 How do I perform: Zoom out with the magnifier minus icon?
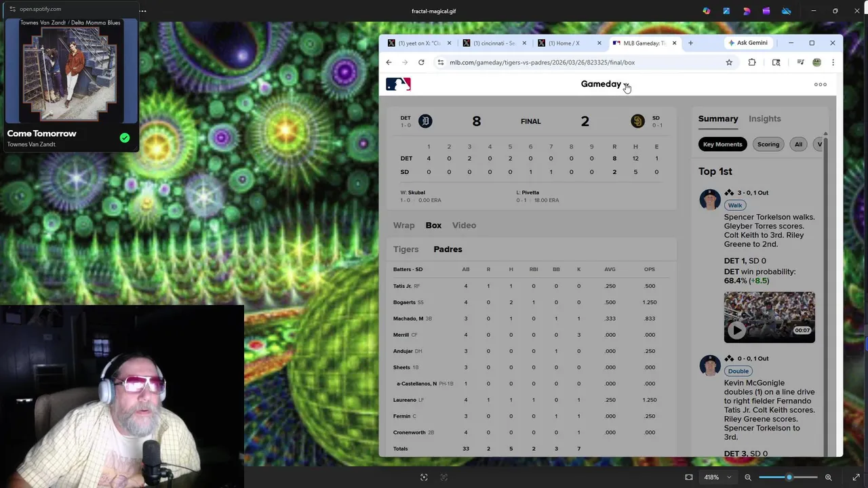[x=748, y=477]
